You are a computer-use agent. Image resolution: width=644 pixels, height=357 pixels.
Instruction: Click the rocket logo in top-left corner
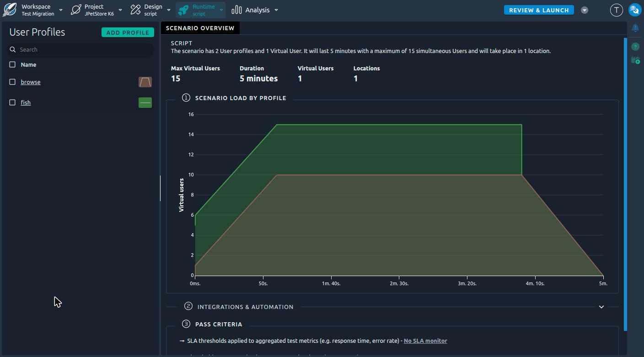click(x=10, y=10)
